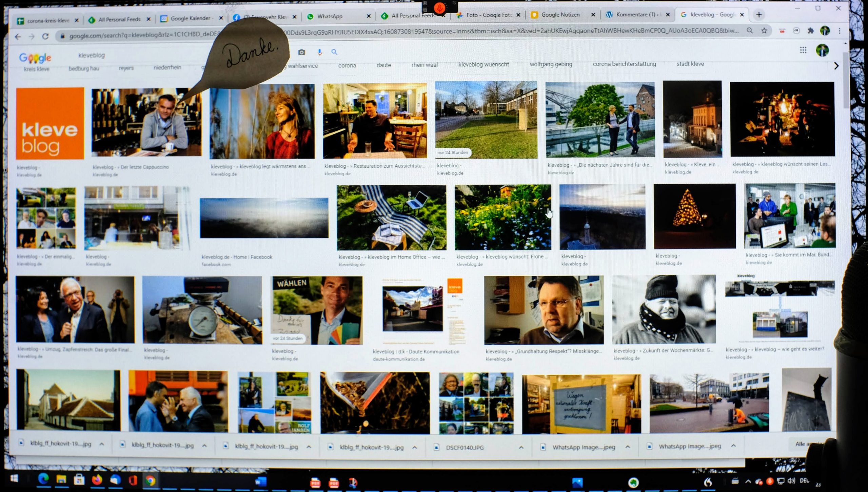Open a new browser tab
Image resolution: width=868 pixels, height=492 pixels.
point(759,15)
